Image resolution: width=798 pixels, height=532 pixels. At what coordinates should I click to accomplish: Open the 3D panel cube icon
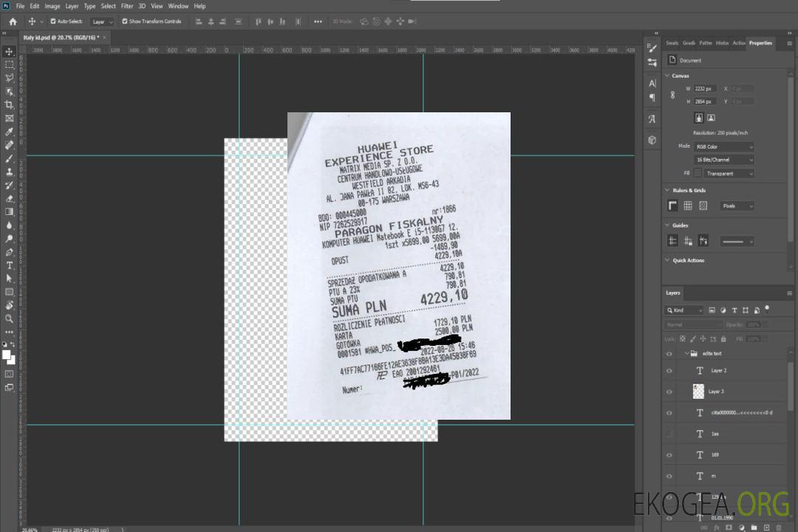click(652, 140)
